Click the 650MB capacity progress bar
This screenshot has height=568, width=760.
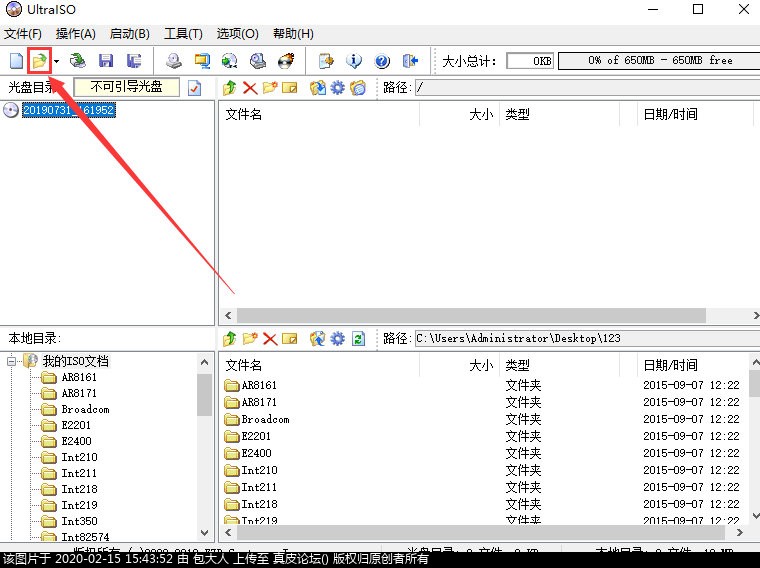[659, 61]
